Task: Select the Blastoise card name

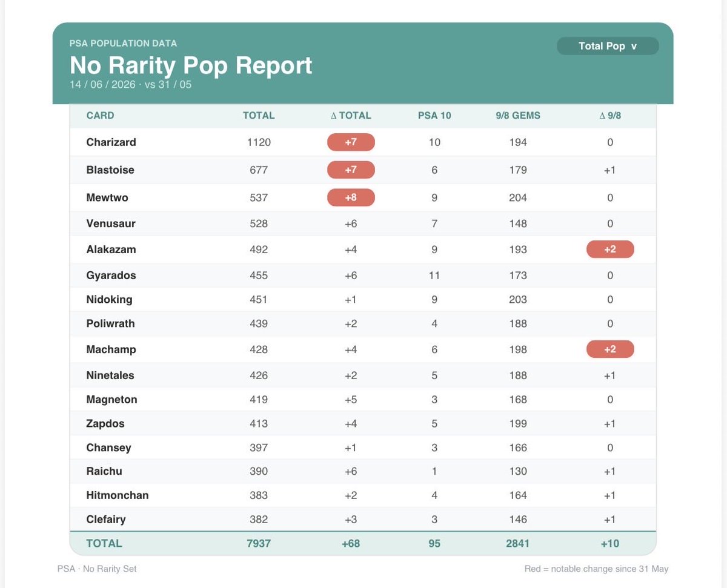Action: point(110,170)
